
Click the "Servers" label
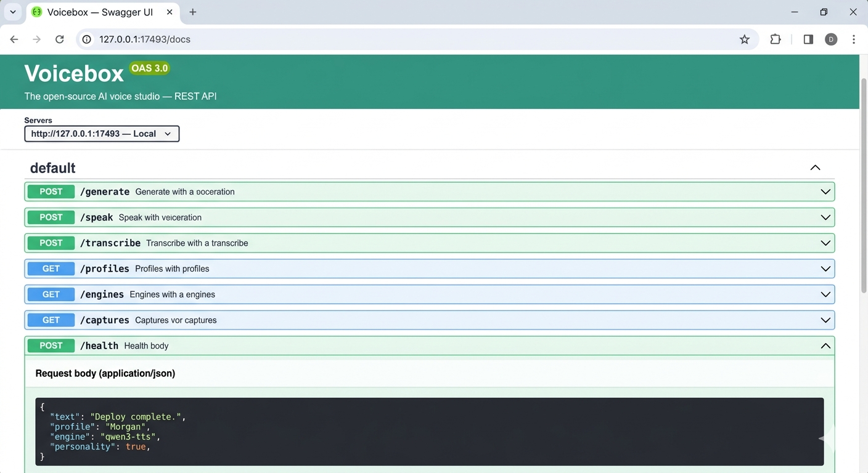(x=38, y=120)
